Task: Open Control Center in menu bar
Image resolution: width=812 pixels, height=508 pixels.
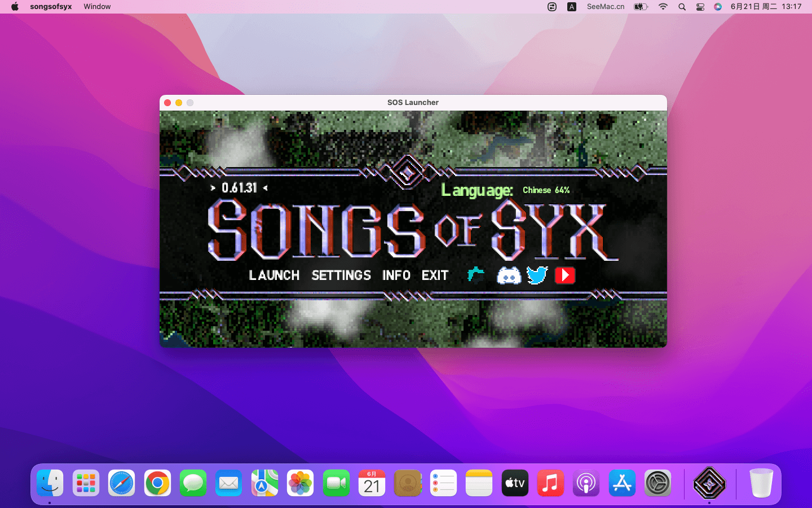Action: (x=700, y=7)
